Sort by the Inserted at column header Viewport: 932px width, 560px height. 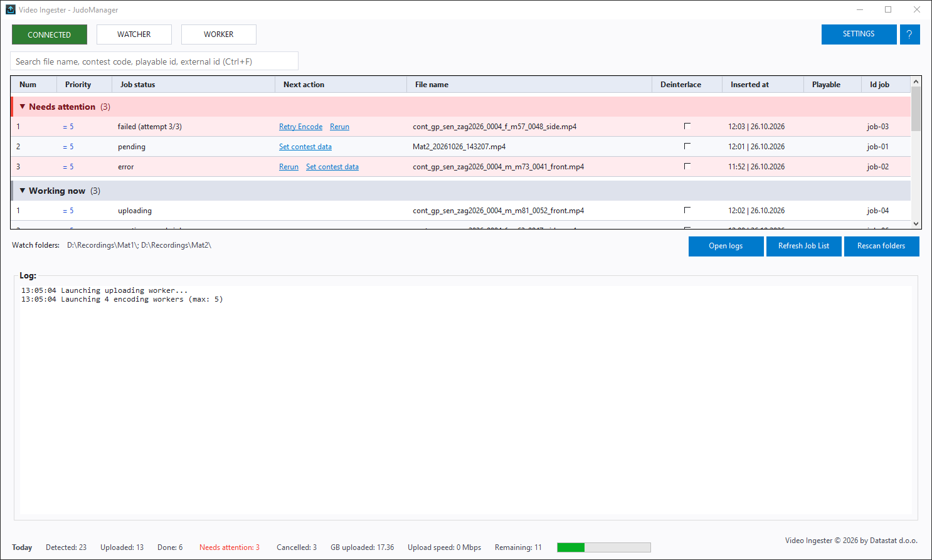click(x=763, y=85)
